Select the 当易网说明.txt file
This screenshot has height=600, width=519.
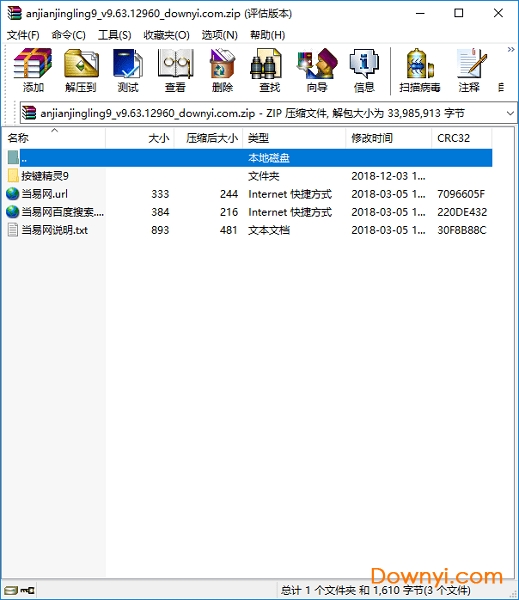(54, 230)
